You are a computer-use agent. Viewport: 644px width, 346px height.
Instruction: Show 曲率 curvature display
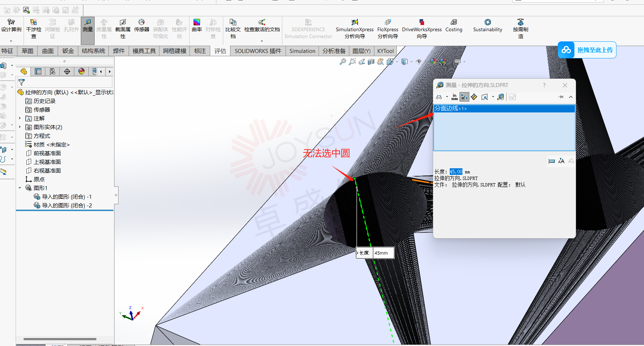coord(197,26)
